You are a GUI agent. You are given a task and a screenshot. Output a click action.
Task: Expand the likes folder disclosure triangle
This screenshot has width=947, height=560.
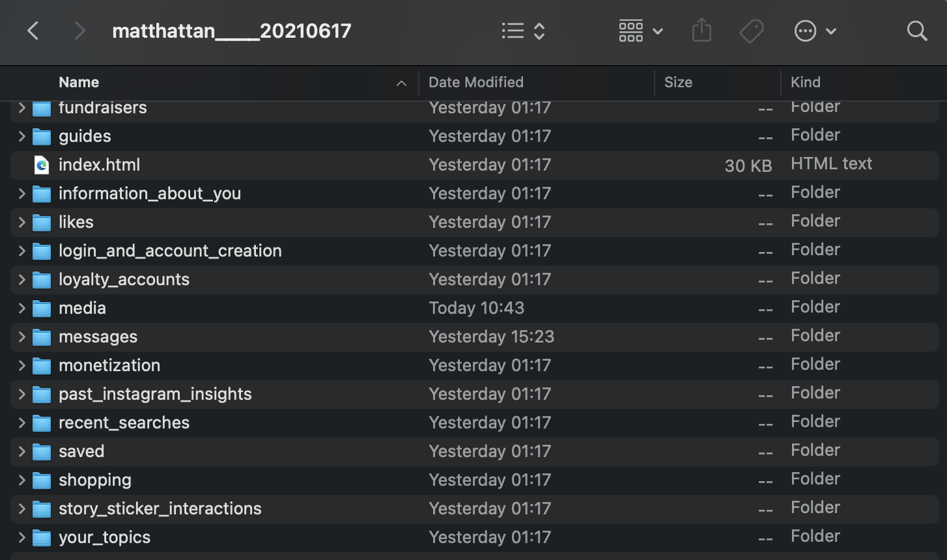(21, 222)
